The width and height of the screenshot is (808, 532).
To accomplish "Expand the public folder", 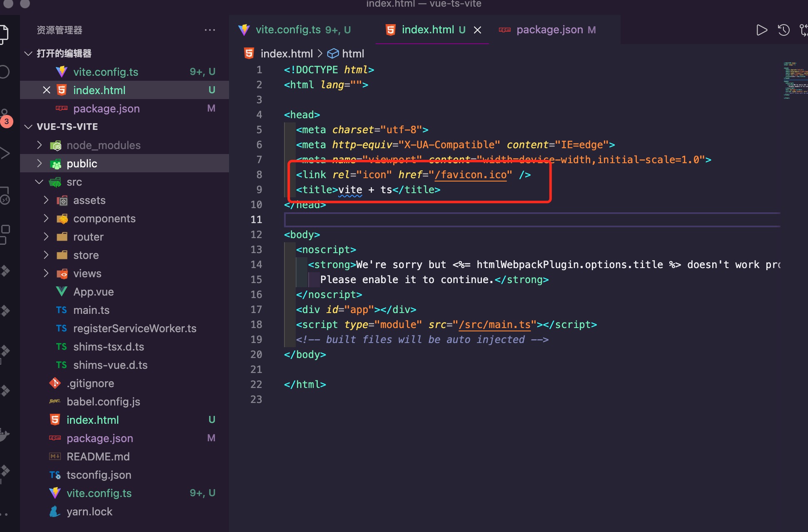I will click(39, 163).
